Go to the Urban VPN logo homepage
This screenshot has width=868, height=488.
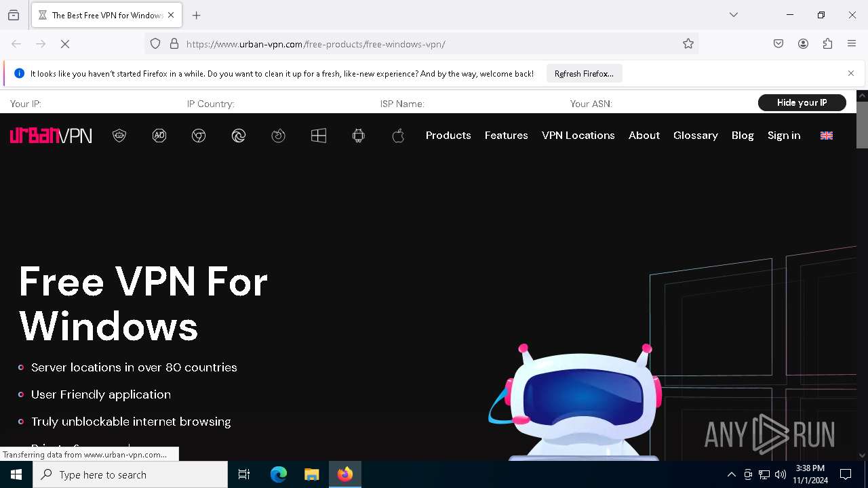point(51,136)
